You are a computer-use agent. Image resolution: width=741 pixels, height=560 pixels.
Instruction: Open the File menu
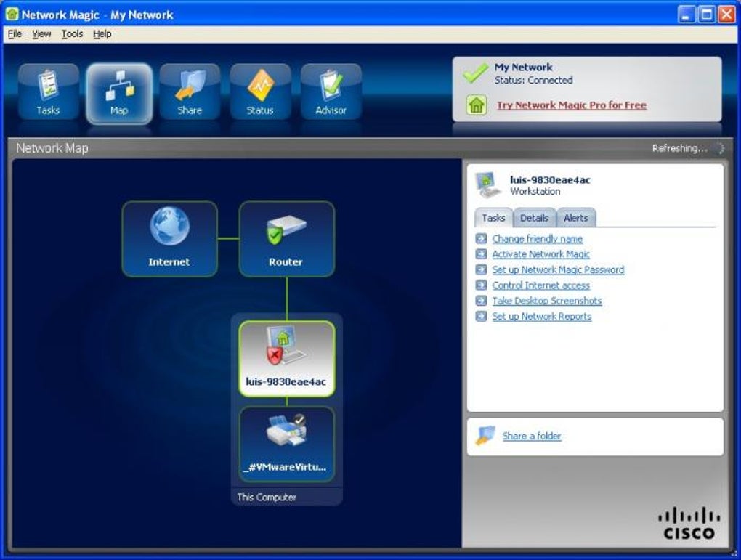coord(15,34)
